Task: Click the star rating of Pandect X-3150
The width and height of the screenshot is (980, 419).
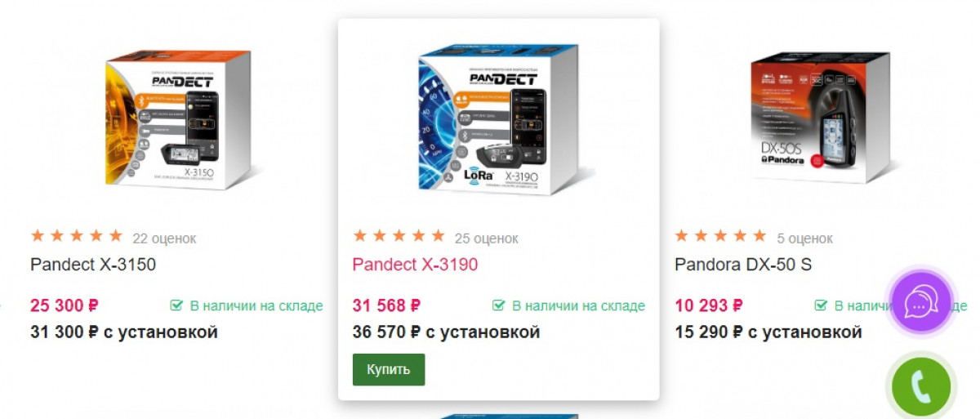Action: point(77,237)
